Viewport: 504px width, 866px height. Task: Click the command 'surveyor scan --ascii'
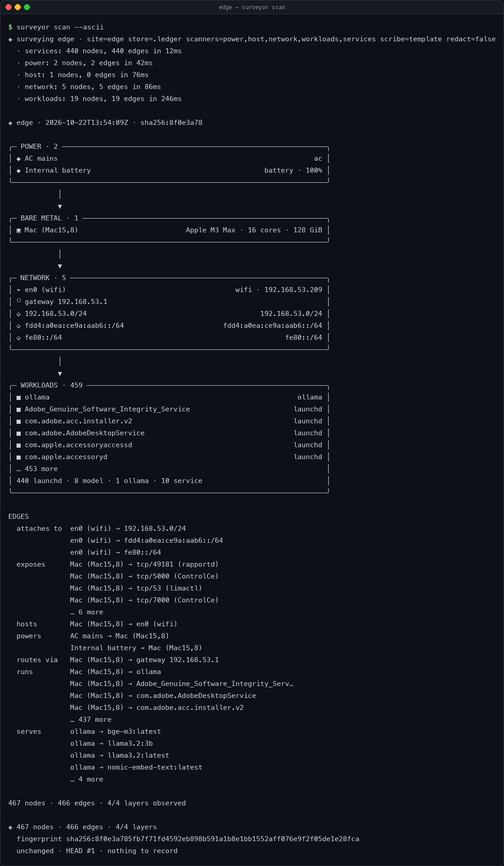60,27
